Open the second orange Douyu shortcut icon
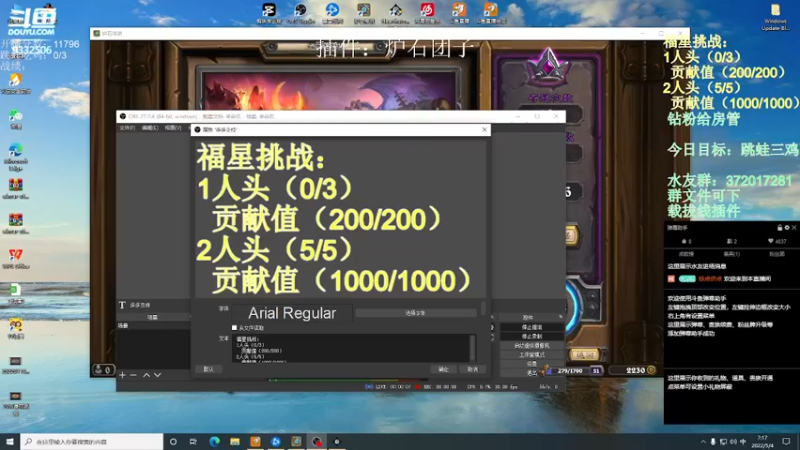 [491, 10]
